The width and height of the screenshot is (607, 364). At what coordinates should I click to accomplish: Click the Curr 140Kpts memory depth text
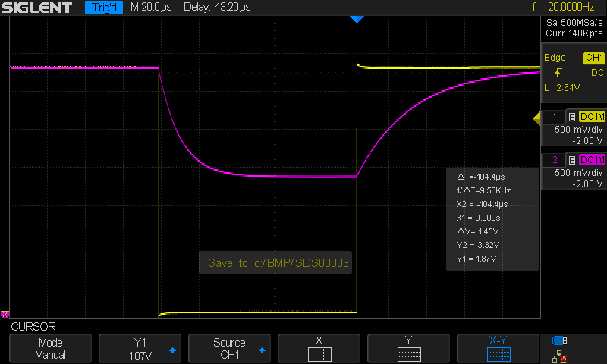point(574,33)
